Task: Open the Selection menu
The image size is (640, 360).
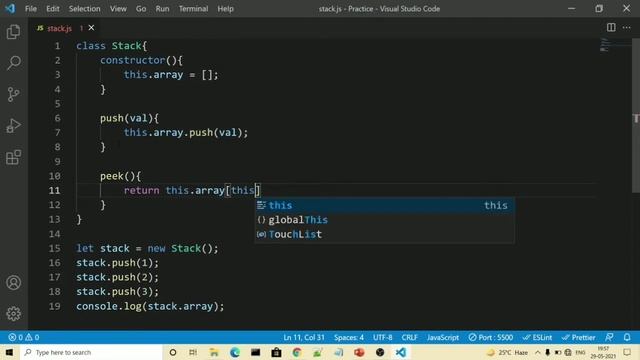Action: [x=84, y=9]
